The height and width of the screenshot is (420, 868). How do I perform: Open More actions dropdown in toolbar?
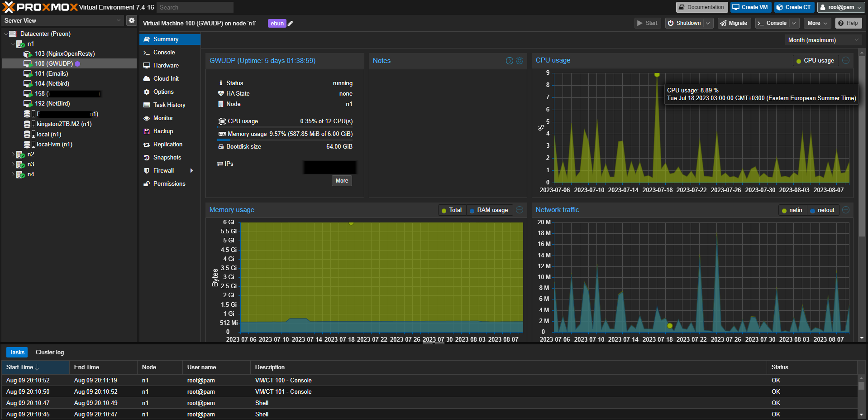[x=817, y=23]
